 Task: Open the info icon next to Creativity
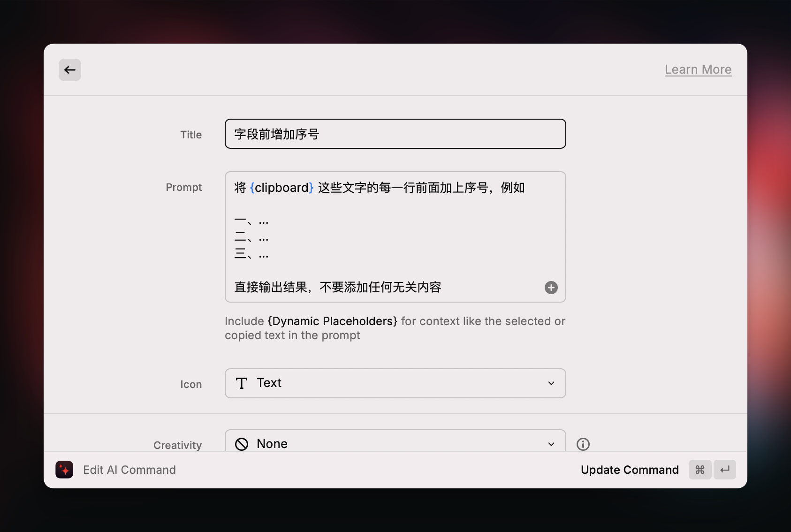[x=582, y=444]
